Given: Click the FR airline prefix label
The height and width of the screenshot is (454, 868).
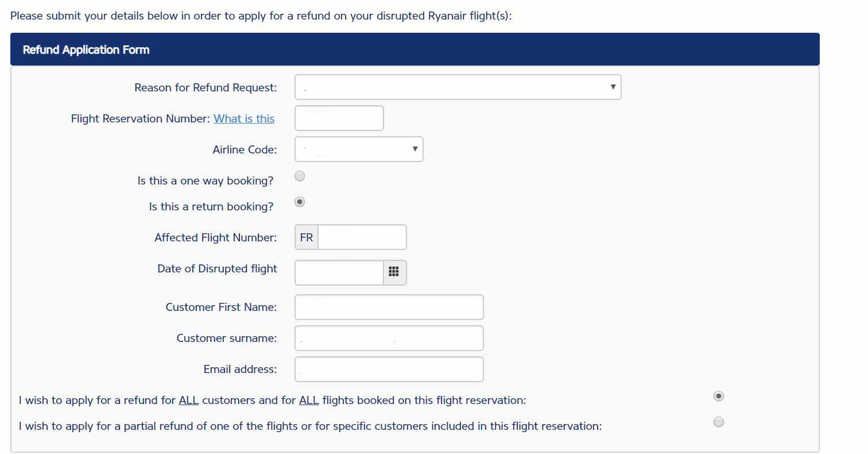Looking at the screenshot, I should click(306, 237).
